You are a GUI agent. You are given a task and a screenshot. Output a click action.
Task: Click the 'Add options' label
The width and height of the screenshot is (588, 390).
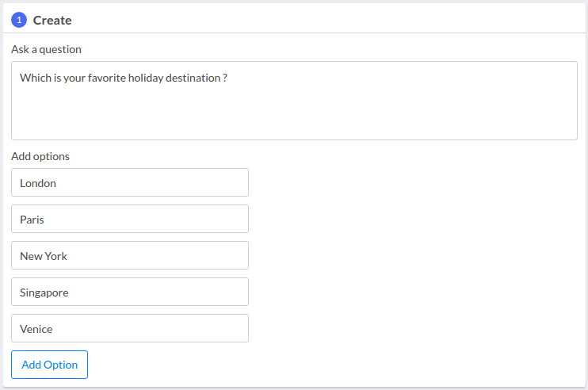coord(40,156)
